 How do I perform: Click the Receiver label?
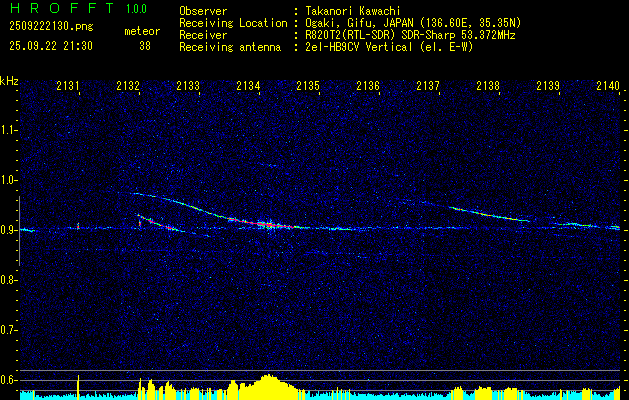203,35
